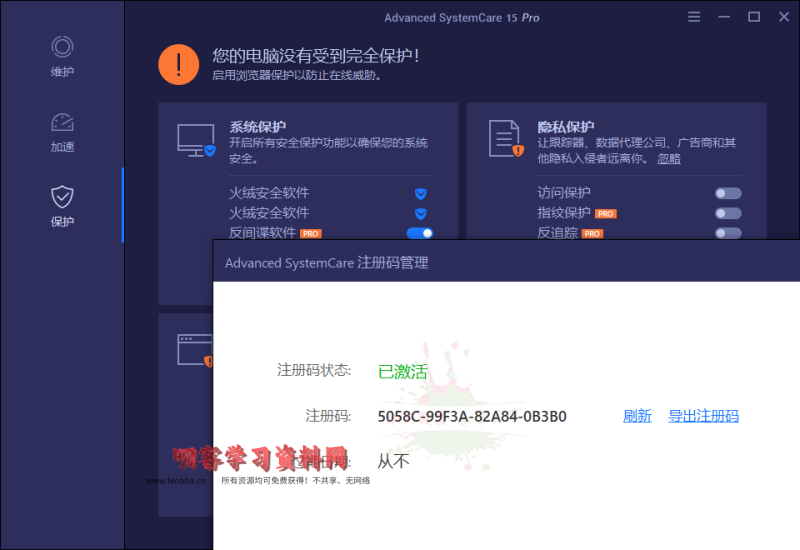Click the 注册码状态 label

coord(314,370)
